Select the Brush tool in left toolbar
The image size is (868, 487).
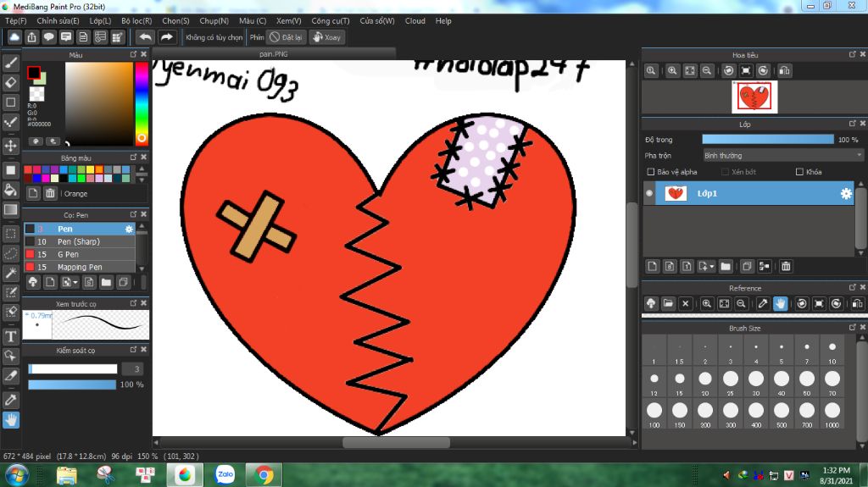pyautogui.click(x=10, y=63)
